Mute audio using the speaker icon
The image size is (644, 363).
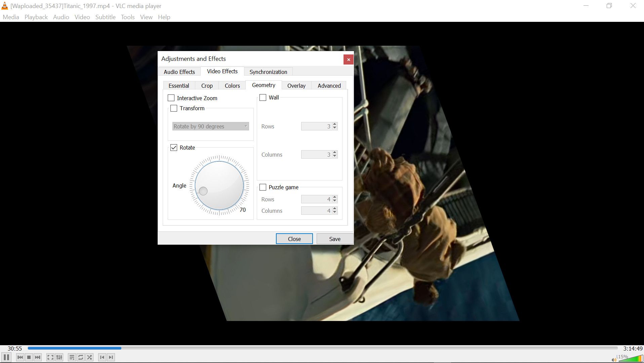614,360
